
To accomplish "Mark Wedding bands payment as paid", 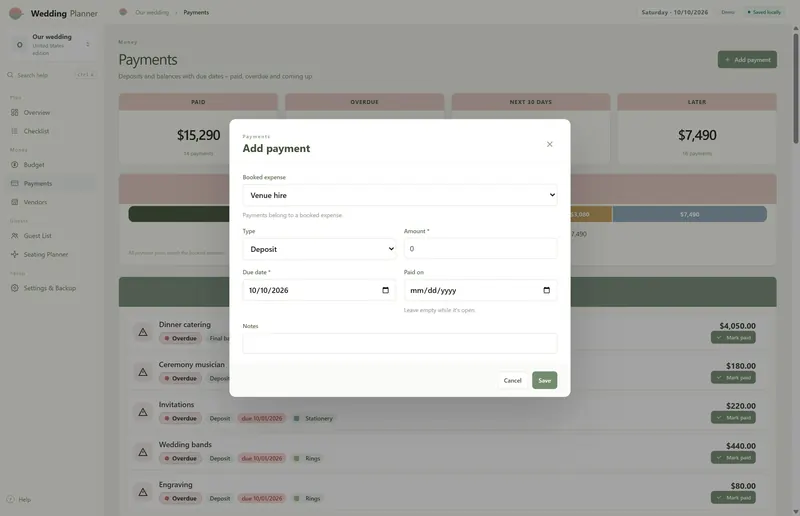I will click(733, 458).
